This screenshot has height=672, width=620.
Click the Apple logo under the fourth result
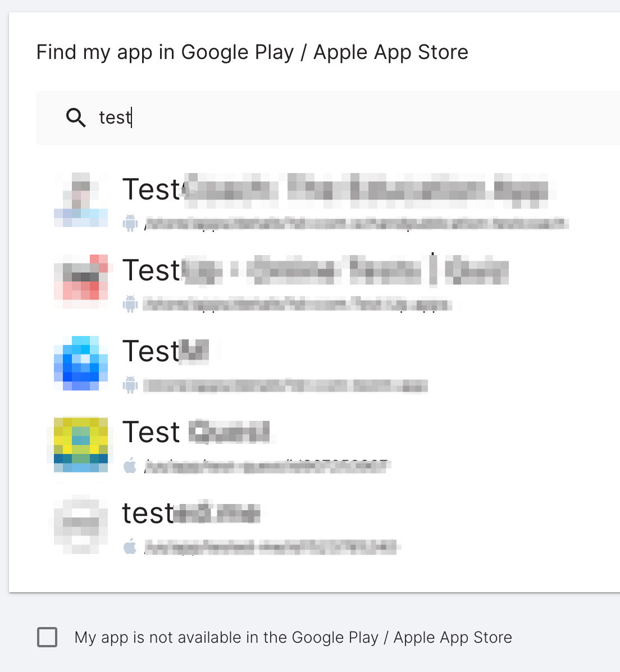pos(130,466)
